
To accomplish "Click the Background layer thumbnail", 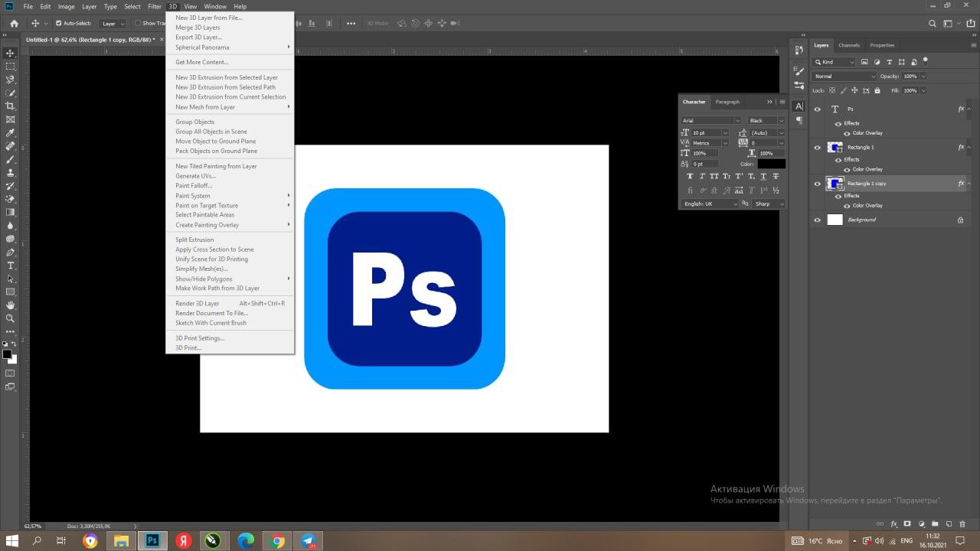I will tap(835, 220).
